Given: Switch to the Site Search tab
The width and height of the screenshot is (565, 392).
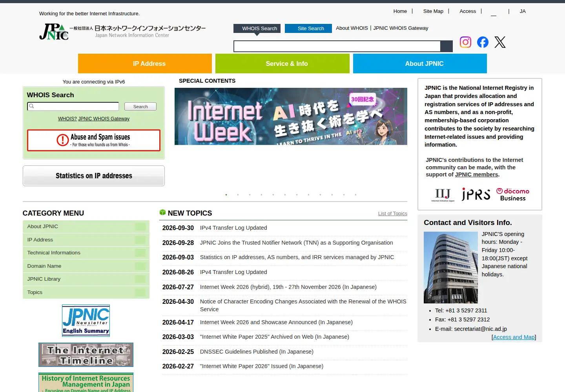Looking at the screenshot, I should (x=308, y=29).
